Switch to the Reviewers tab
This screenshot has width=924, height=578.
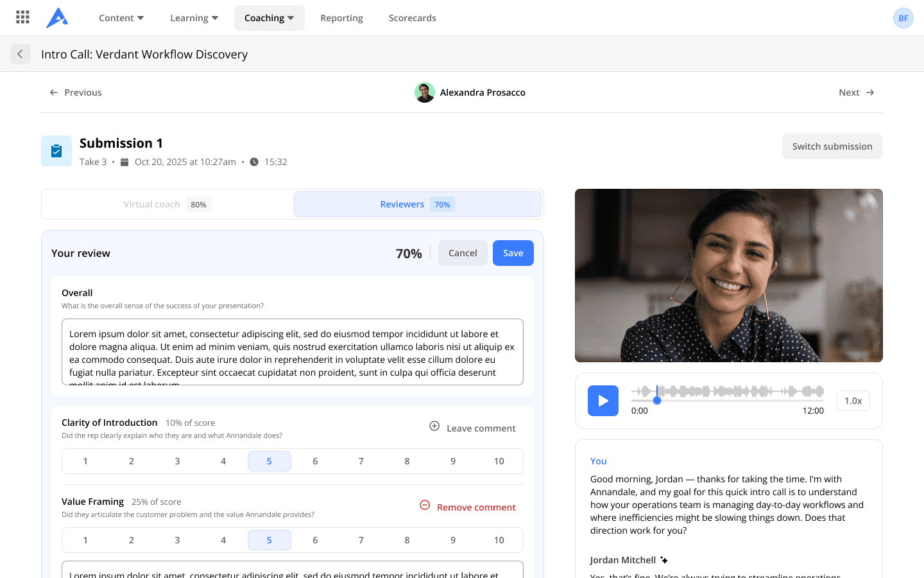pyautogui.click(x=418, y=204)
